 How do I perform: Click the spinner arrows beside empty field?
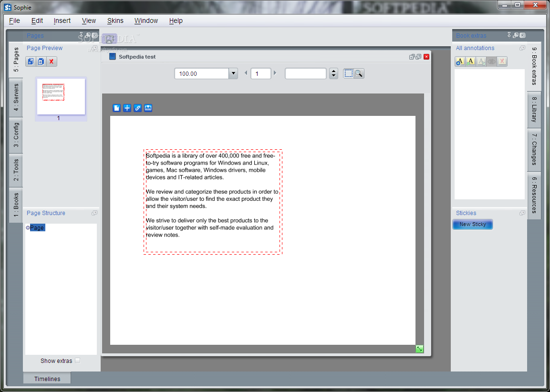(x=333, y=73)
